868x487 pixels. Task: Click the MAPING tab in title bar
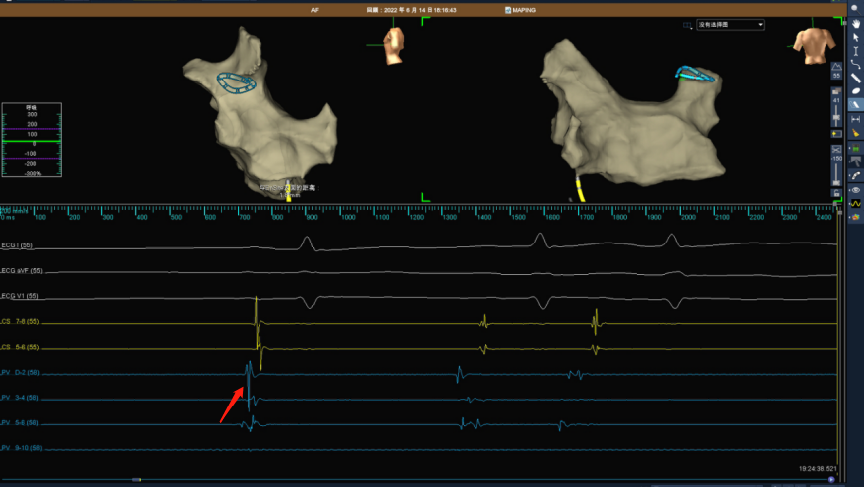pos(522,10)
